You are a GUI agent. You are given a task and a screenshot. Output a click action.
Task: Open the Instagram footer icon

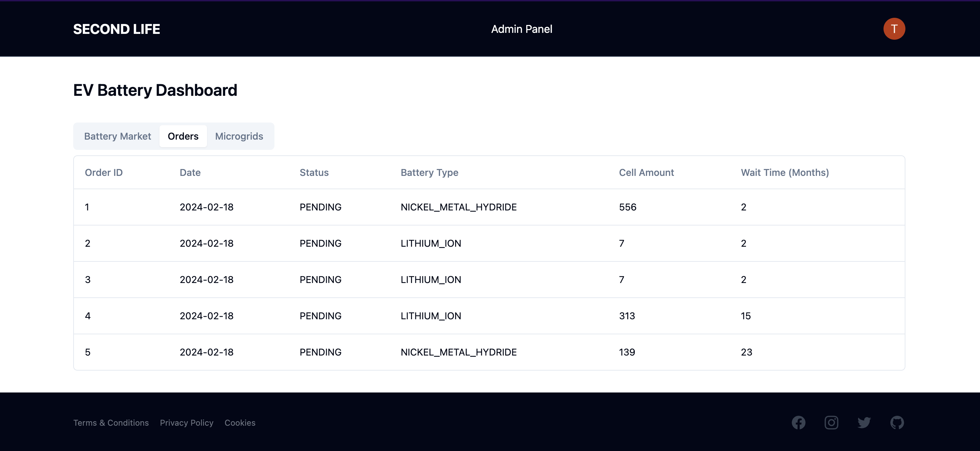831,423
